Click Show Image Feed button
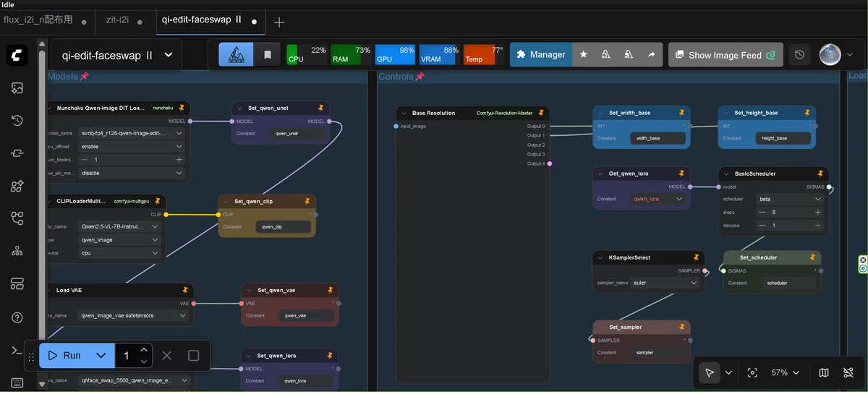Screen dimensions: 868x394 pos(726,55)
